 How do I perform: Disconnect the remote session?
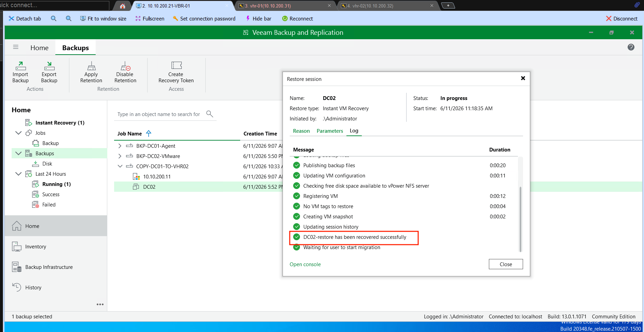pyautogui.click(x=622, y=19)
